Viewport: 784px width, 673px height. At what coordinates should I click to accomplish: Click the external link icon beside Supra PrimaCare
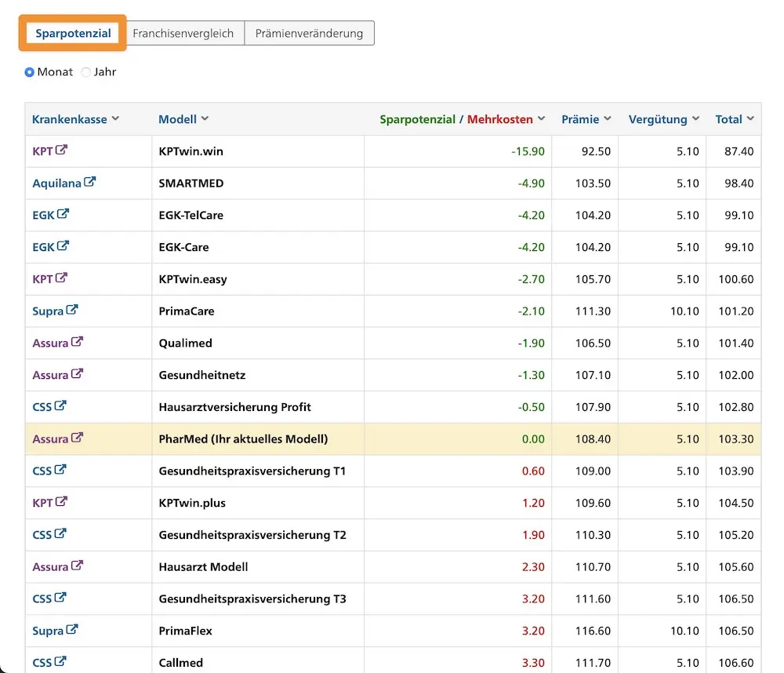(72, 311)
